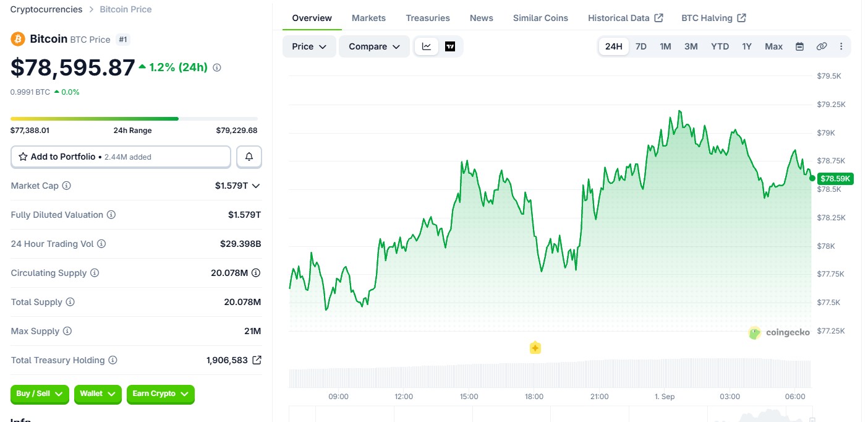Select the 24H time range

pyautogui.click(x=614, y=46)
